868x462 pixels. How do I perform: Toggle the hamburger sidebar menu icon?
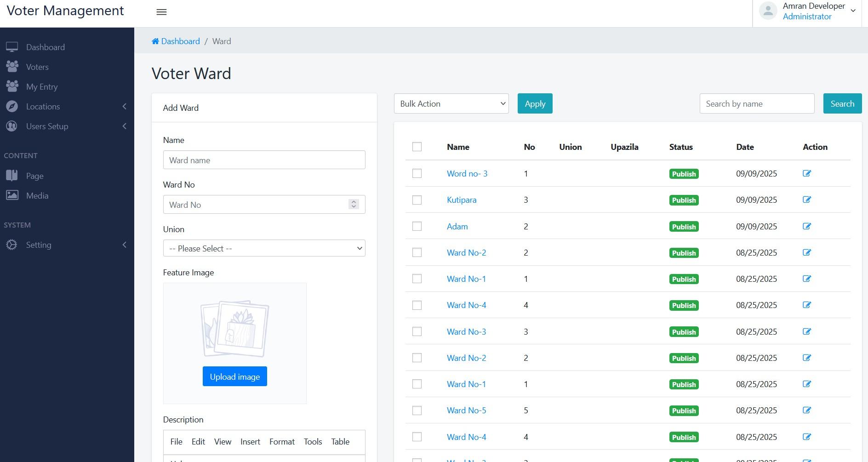(x=161, y=12)
